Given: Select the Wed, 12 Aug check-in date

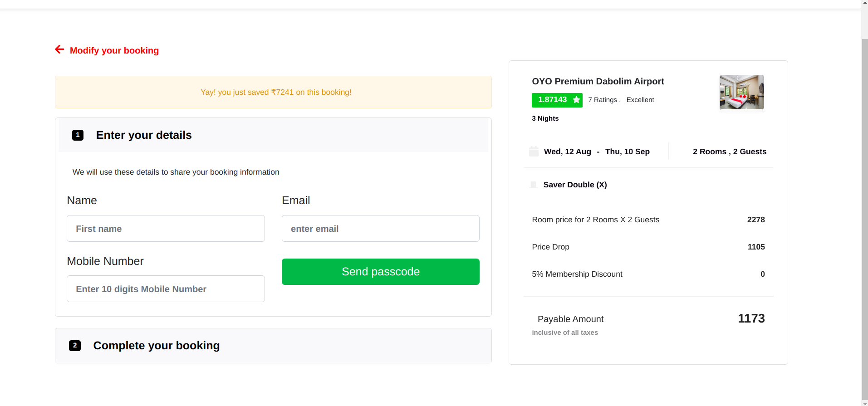Looking at the screenshot, I should point(567,152).
